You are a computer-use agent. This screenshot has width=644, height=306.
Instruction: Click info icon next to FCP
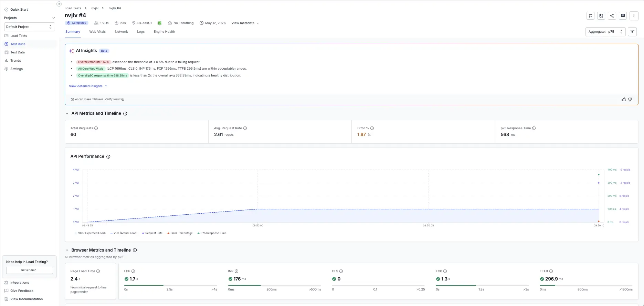point(445,271)
